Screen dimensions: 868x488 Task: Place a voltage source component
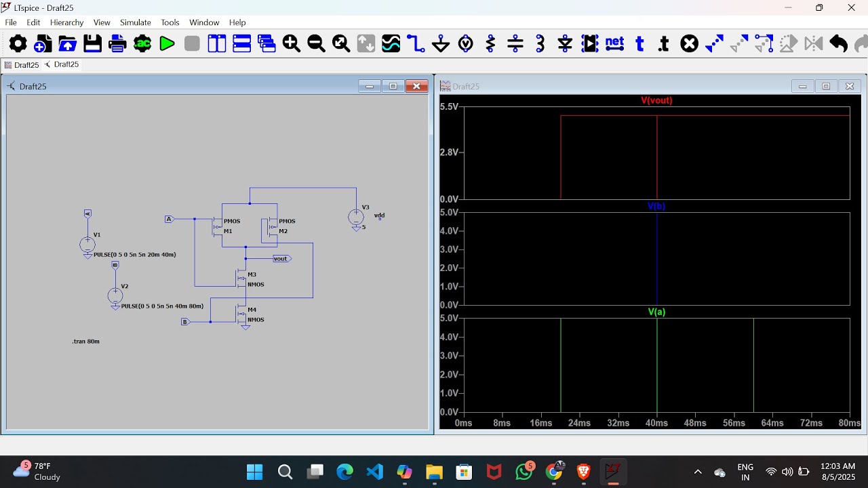click(x=466, y=44)
